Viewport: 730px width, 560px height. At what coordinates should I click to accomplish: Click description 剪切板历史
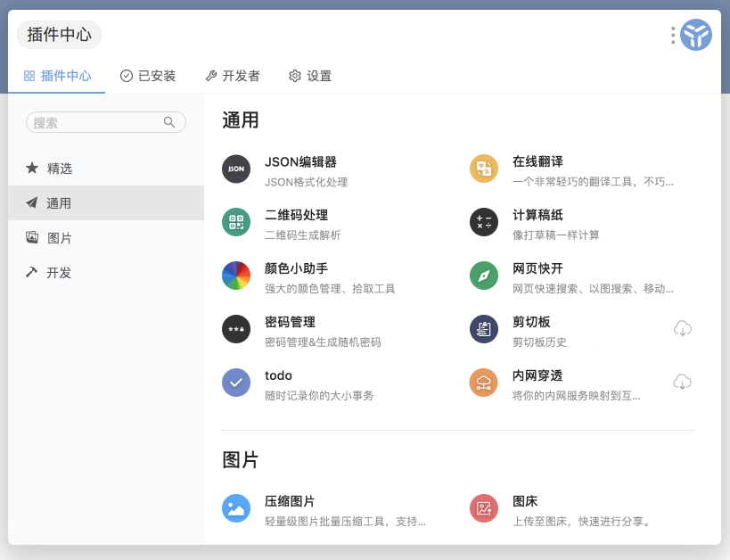pos(539,342)
